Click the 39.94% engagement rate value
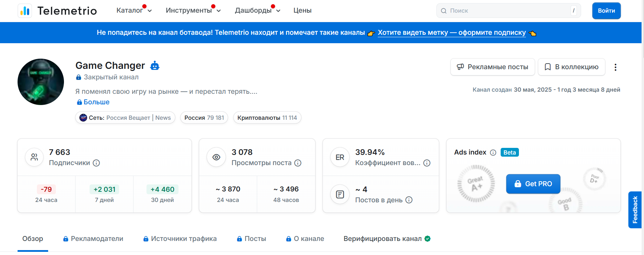The height and width of the screenshot is (255, 644). click(370, 152)
